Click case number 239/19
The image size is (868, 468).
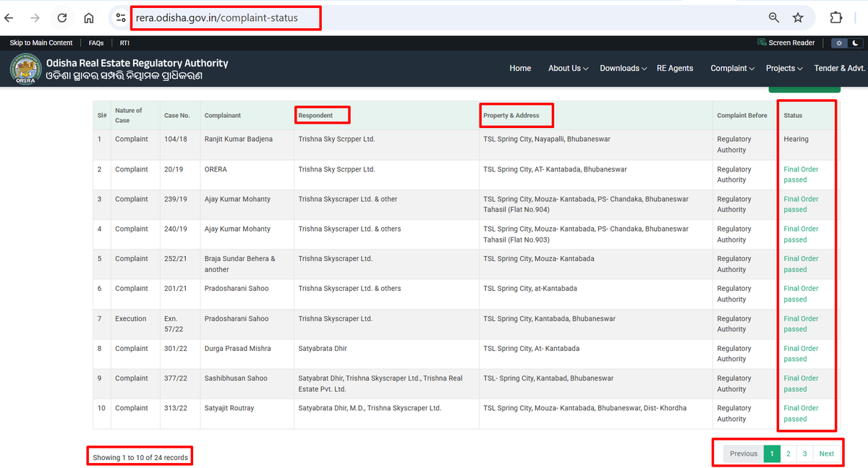point(176,199)
